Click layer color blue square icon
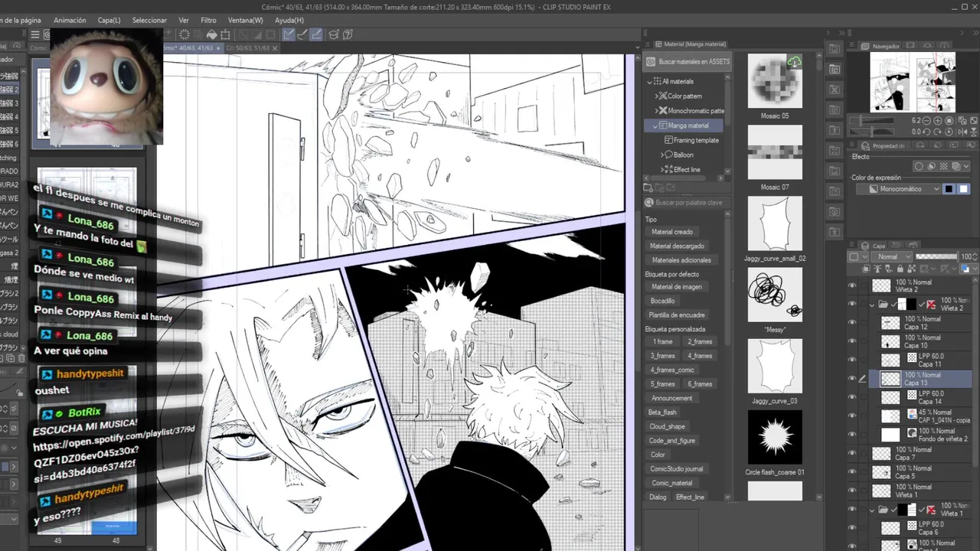 [965, 269]
